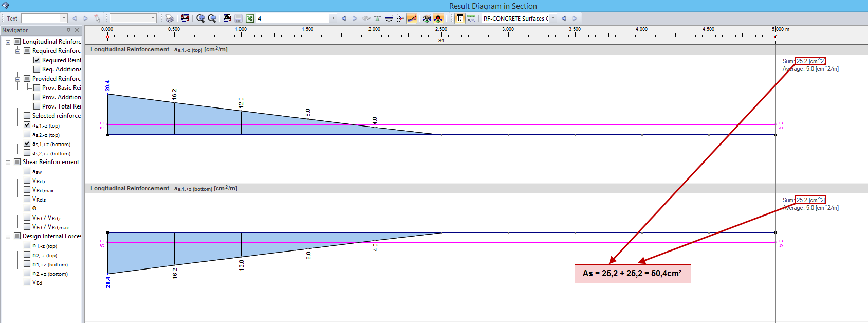Click the hand over support icon
Viewport: 868px width, 323px height.
(x=427, y=19)
